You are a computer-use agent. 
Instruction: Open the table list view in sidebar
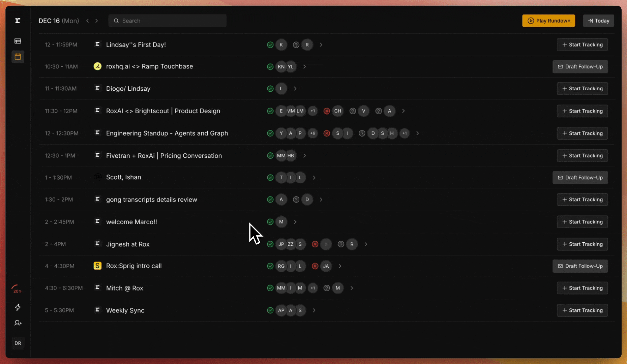click(x=18, y=41)
